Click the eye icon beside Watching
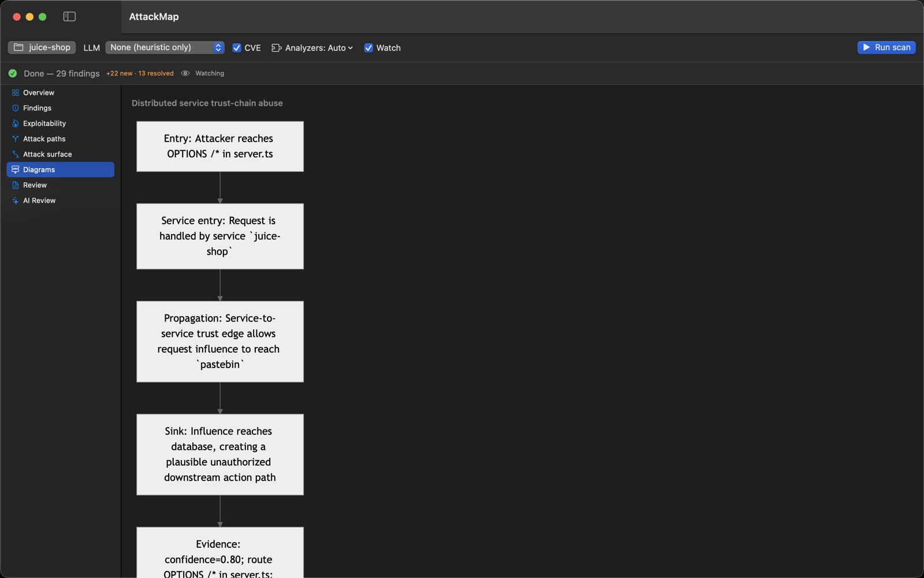The height and width of the screenshot is (578, 924). pyautogui.click(x=185, y=73)
